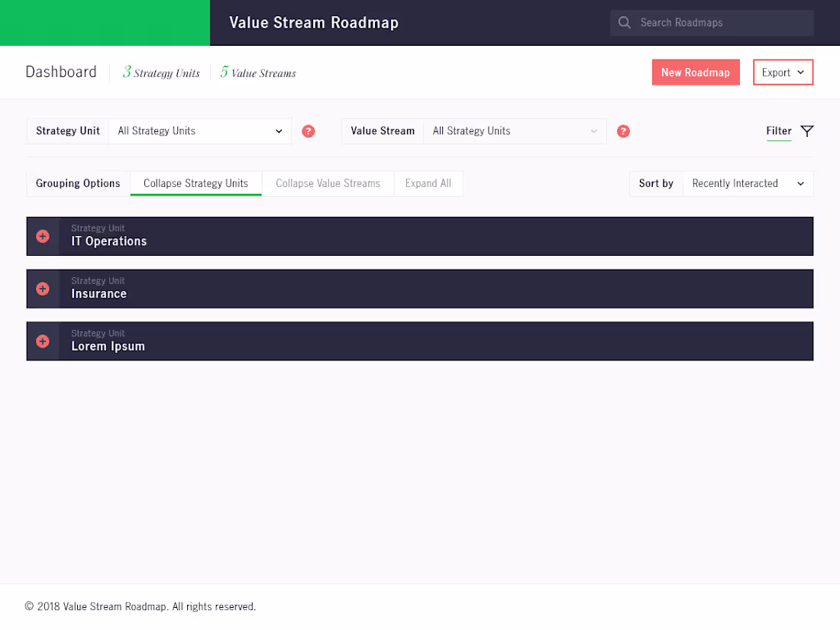Click the Insurance title
Image resolution: width=840 pixels, height=630 pixels.
pos(99,293)
